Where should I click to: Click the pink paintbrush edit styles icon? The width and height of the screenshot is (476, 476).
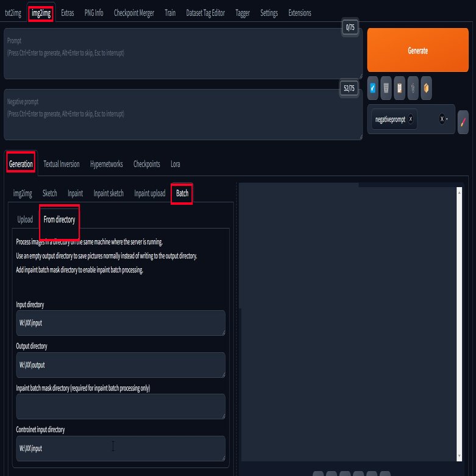pos(463,122)
